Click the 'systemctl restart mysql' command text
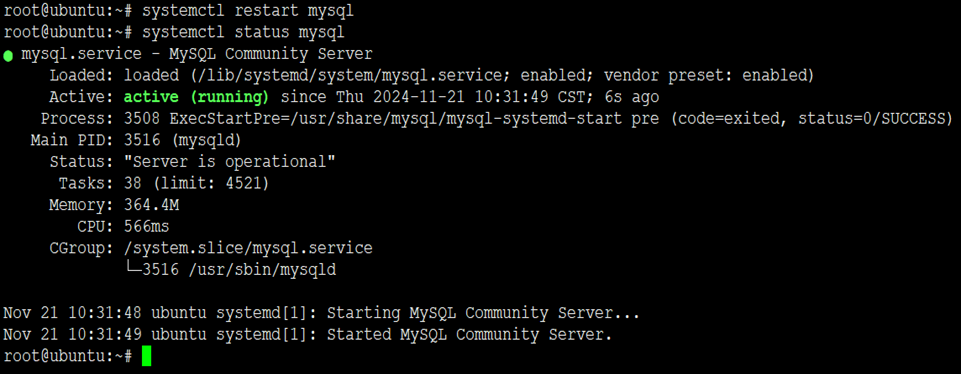961x374 pixels. [x=248, y=11]
